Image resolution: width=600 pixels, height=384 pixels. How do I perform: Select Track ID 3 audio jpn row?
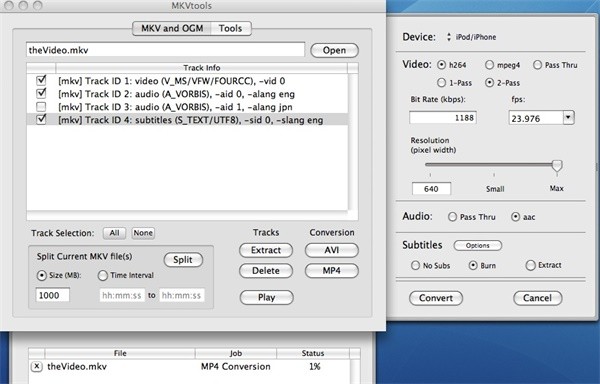pos(188,107)
